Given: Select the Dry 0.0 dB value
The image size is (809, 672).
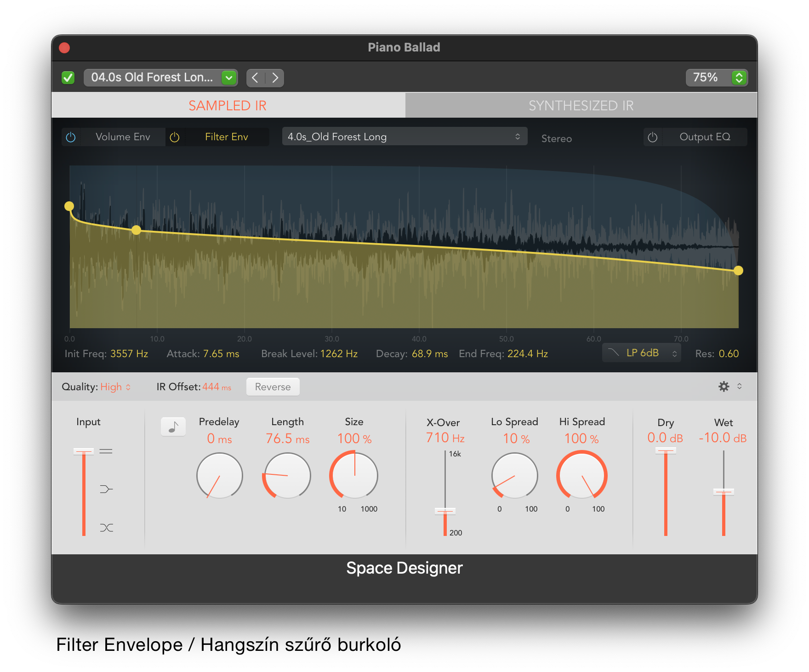Looking at the screenshot, I should (x=665, y=438).
